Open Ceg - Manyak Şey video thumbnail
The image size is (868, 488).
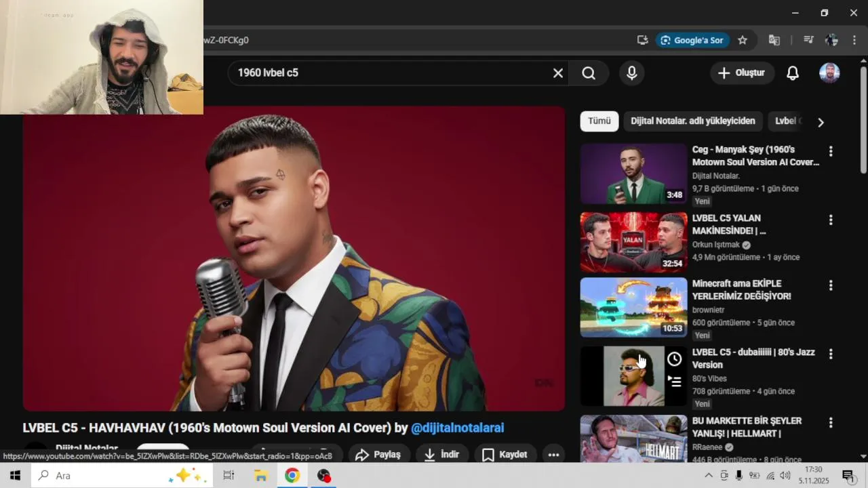[x=633, y=174]
